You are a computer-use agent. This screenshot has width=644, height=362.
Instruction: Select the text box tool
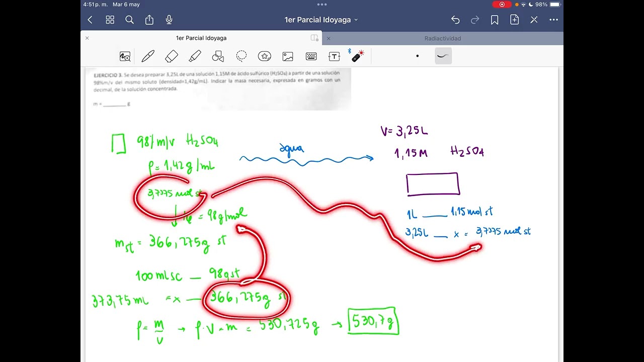(x=335, y=56)
